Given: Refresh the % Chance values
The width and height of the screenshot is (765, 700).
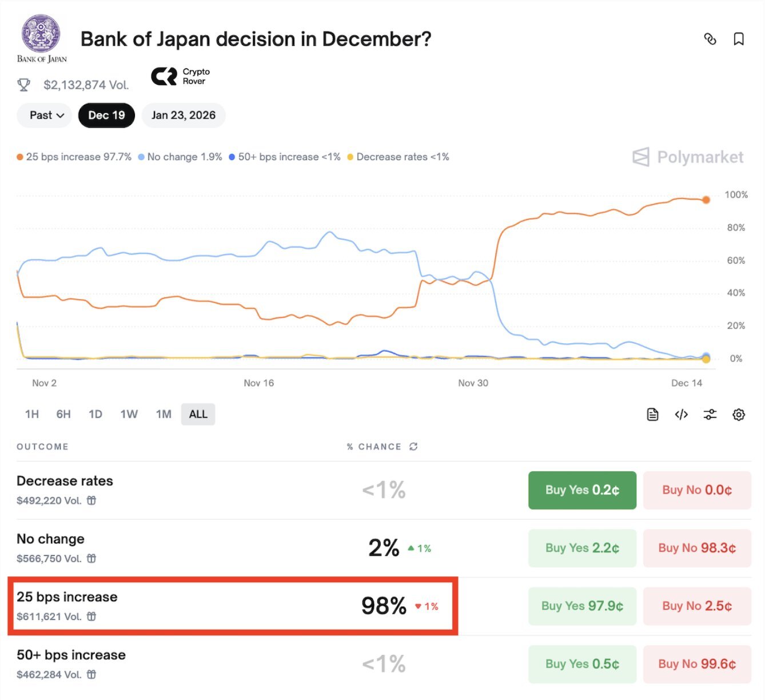Looking at the screenshot, I should point(414,447).
